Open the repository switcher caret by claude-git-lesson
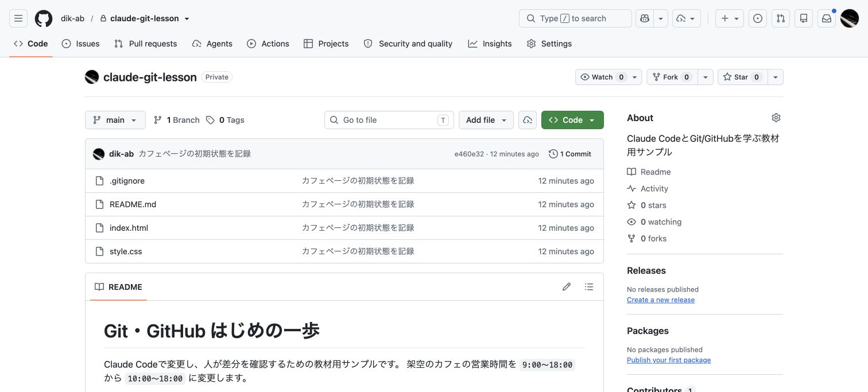This screenshot has height=392, width=868. [x=187, y=19]
